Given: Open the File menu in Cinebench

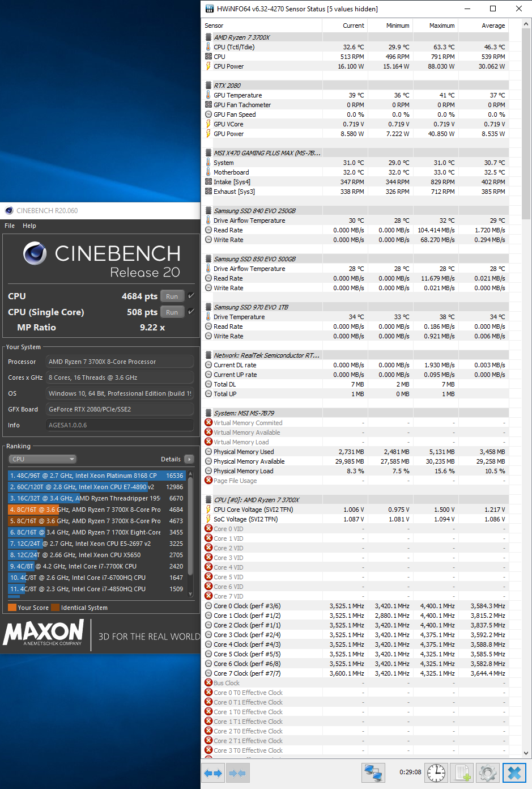Looking at the screenshot, I should [10, 226].
